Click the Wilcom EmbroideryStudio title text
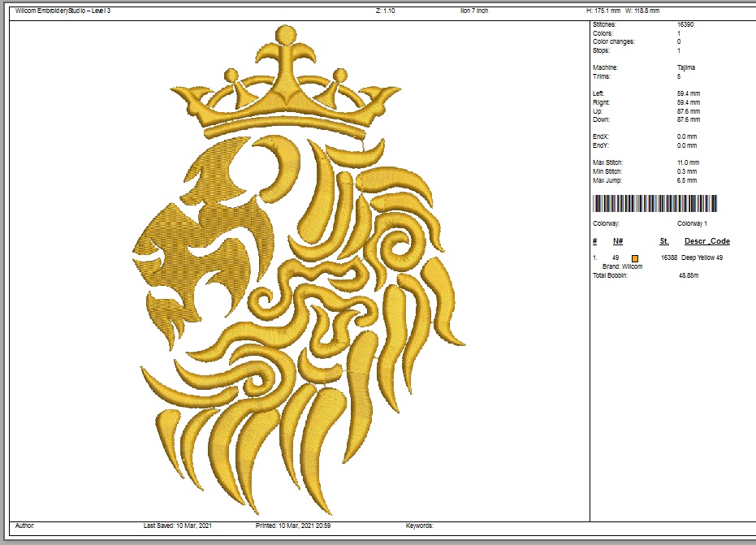 (x=63, y=11)
